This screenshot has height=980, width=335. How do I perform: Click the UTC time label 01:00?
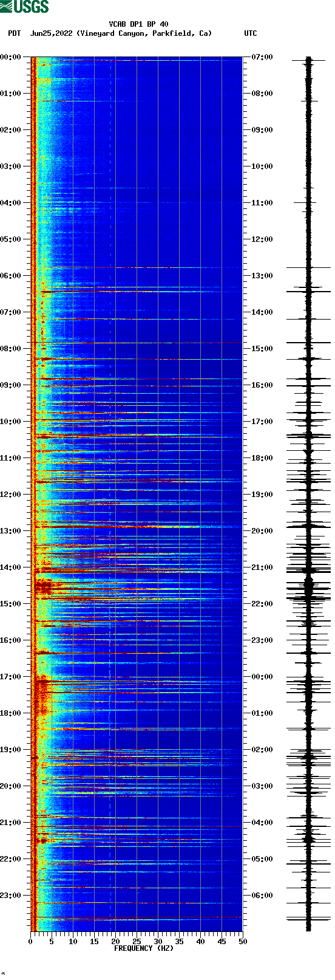pyautogui.click(x=262, y=713)
